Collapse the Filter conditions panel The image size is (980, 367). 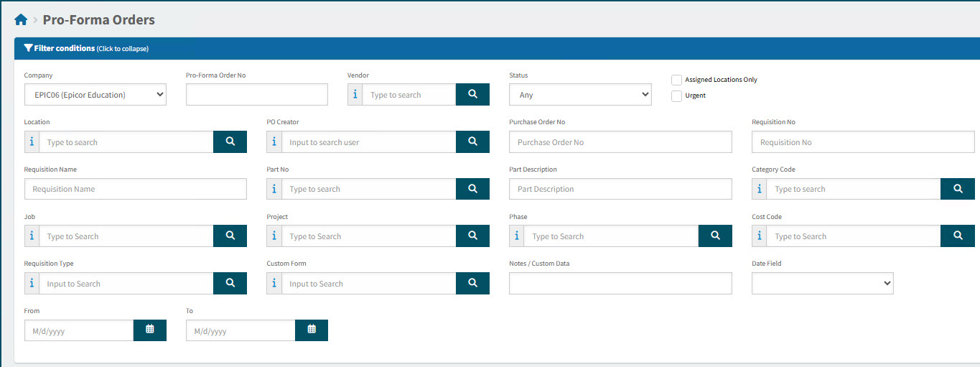click(x=86, y=48)
